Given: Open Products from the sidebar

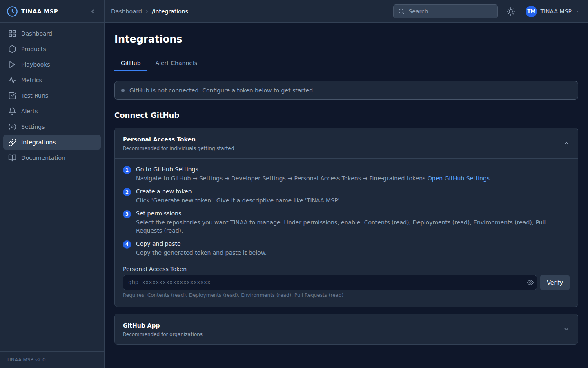Looking at the screenshot, I should [x=52, y=49].
